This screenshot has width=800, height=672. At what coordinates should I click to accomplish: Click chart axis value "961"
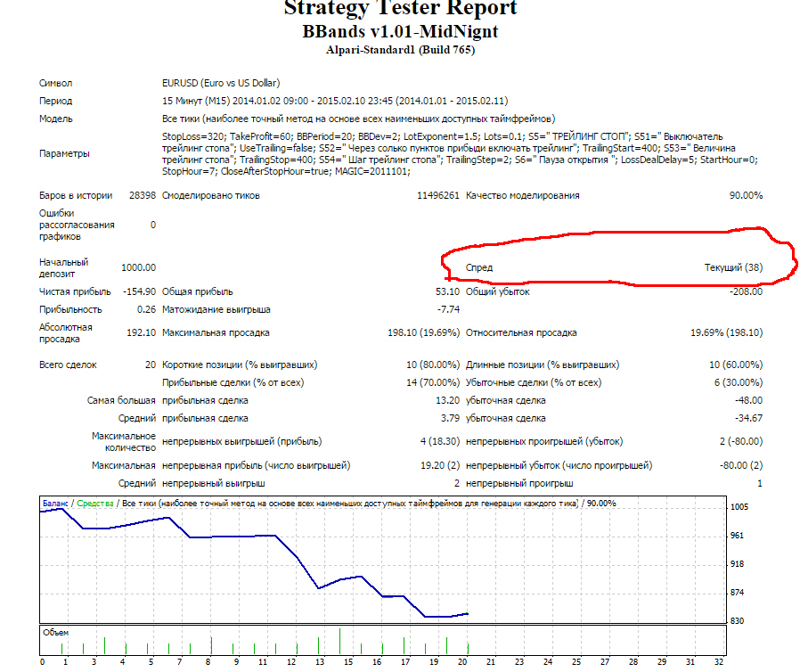(738, 536)
